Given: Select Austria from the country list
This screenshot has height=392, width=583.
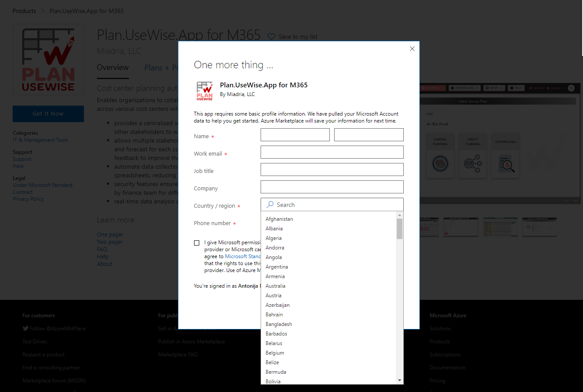Looking at the screenshot, I should [x=328, y=296].
